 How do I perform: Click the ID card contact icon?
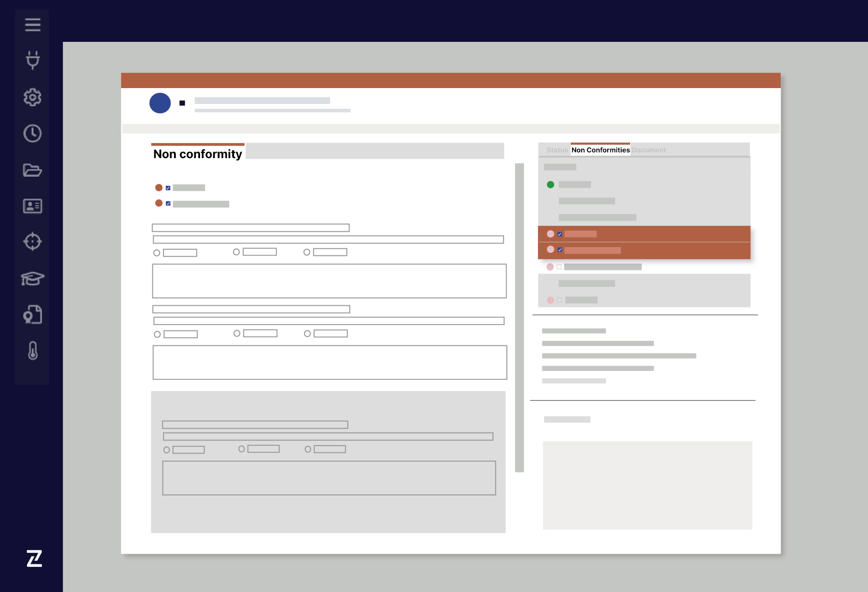(33, 206)
